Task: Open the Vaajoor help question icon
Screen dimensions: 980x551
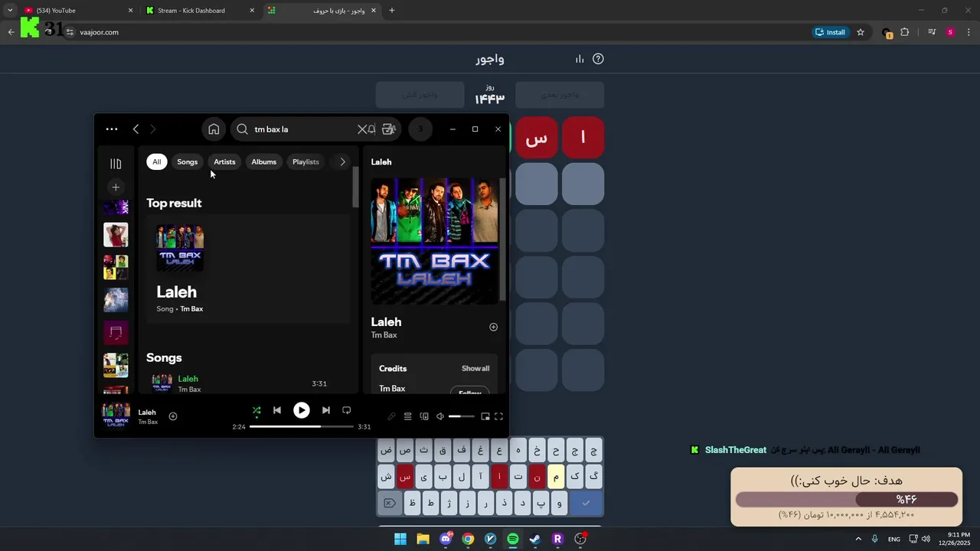Action: pos(599,59)
